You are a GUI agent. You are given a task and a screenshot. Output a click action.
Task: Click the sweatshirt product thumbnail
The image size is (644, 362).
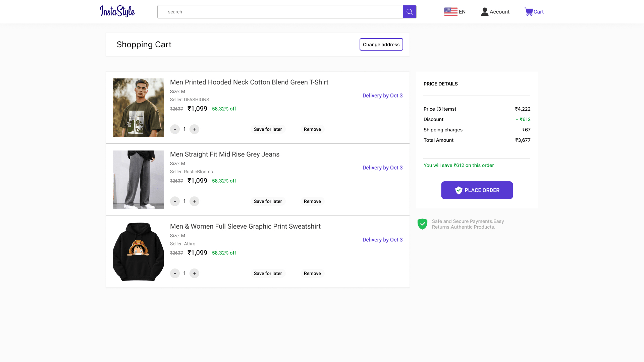tap(138, 252)
